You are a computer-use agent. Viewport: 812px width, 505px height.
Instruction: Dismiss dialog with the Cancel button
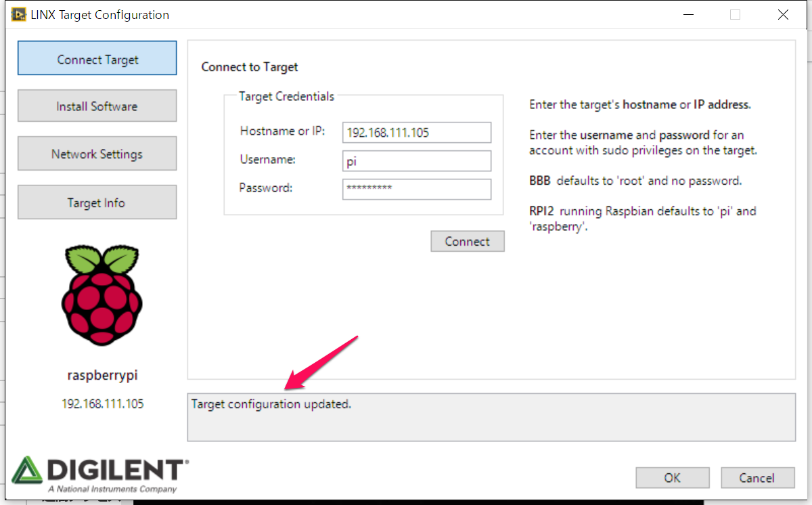(x=757, y=478)
